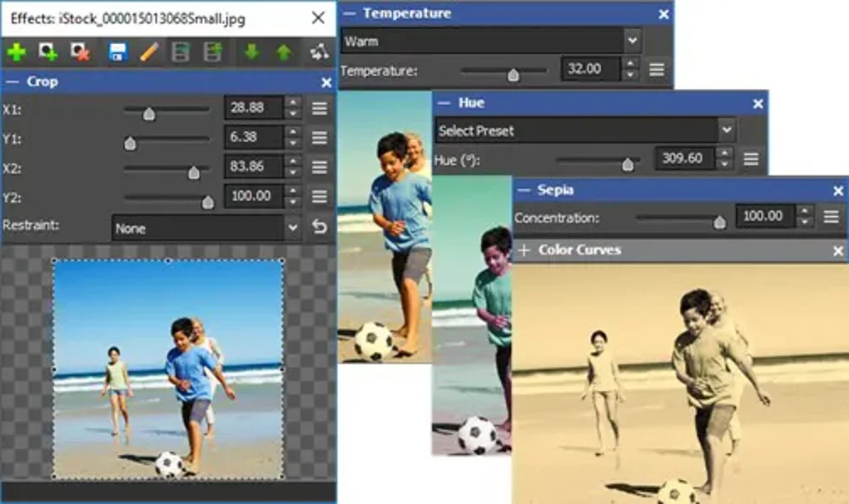Click the top-left crop corner handle
Viewport: 849px width, 504px height.
(x=54, y=261)
